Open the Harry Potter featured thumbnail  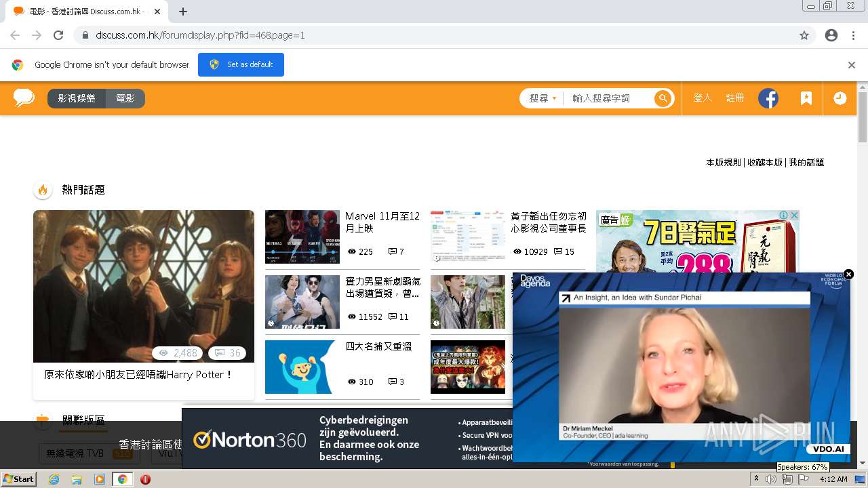tap(144, 286)
